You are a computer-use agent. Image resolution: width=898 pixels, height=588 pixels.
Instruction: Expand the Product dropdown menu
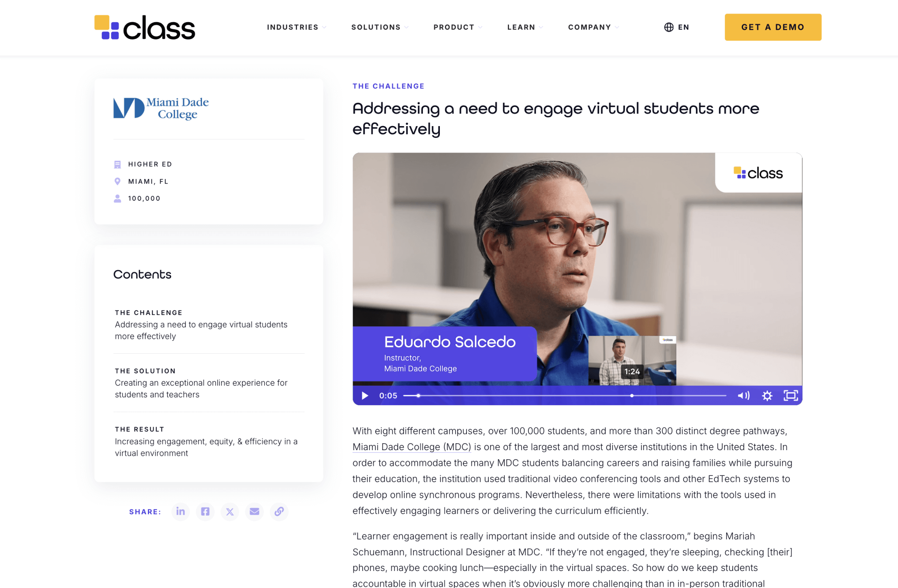click(x=457, y=27)
